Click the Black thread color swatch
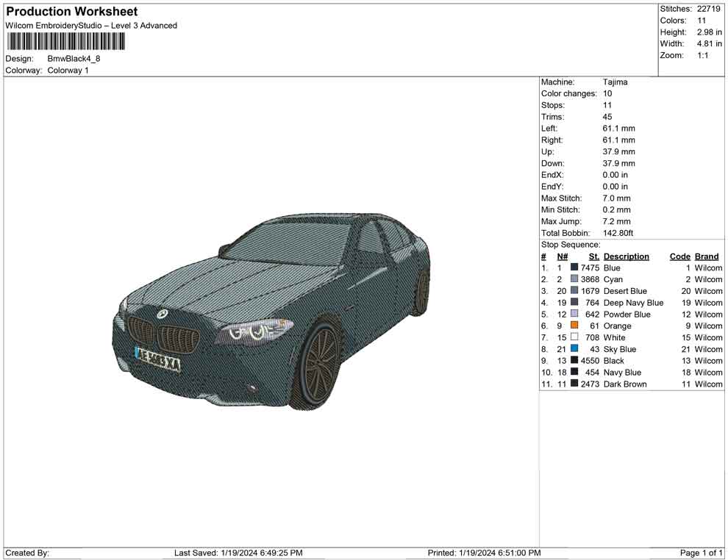 [x=574, y=360]
